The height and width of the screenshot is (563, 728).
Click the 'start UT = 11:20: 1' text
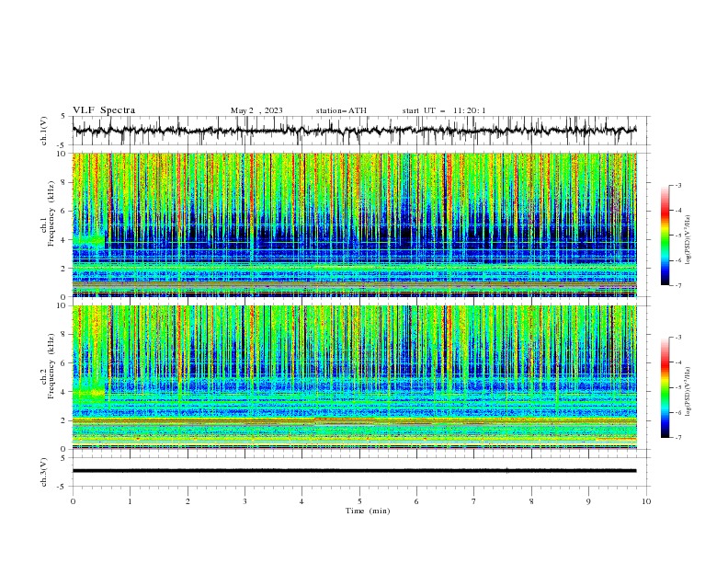(444, 110)
